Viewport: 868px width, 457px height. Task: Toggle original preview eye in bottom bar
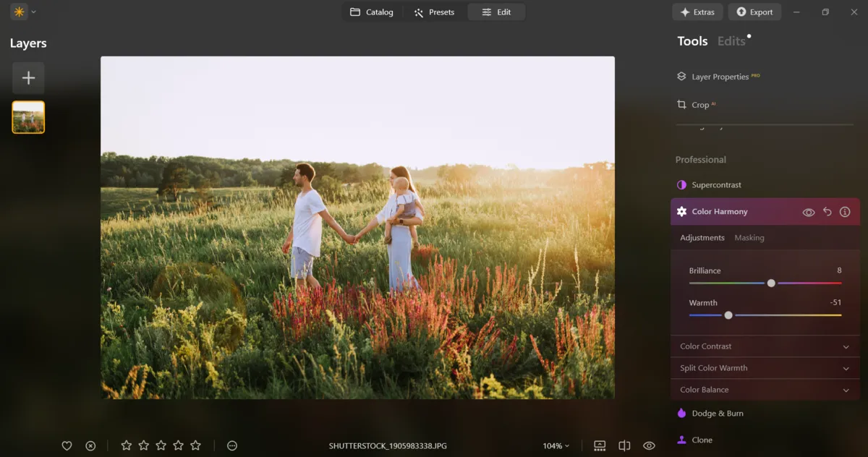coord(649,446)
